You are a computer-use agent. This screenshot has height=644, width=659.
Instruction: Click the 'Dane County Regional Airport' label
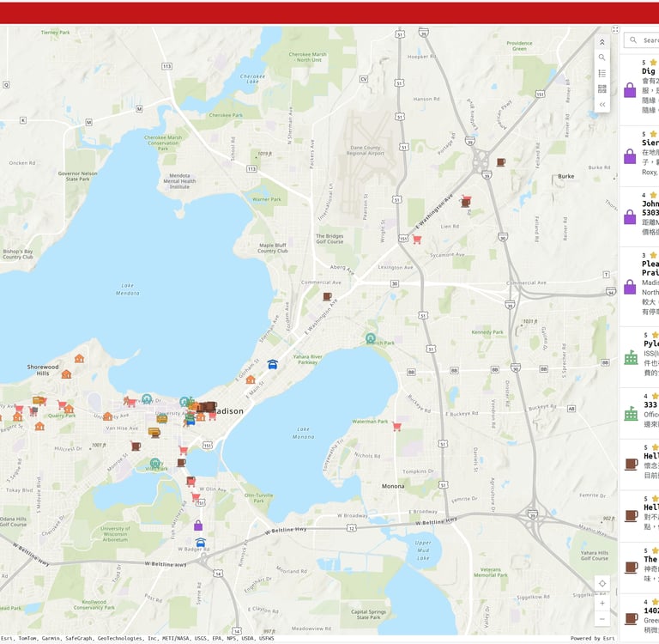coord(366,150)
